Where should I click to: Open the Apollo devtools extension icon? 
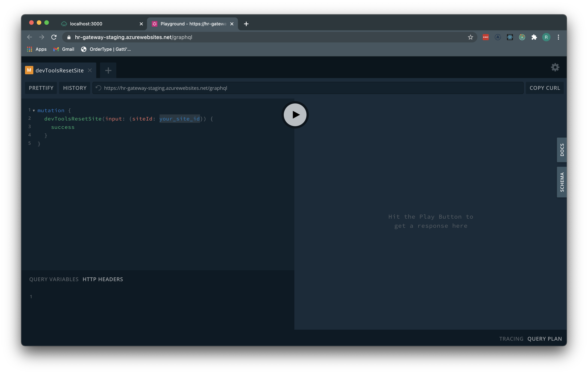[498, 37]
